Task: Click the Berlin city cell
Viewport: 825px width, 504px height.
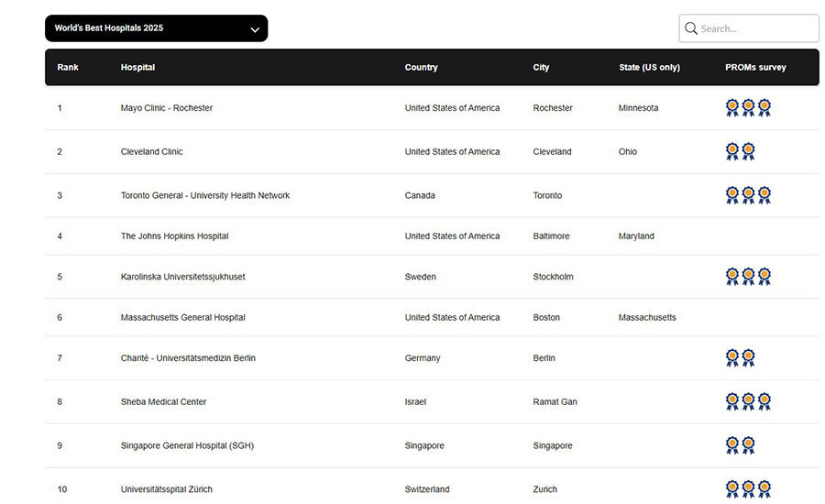Action: point(544,357)
